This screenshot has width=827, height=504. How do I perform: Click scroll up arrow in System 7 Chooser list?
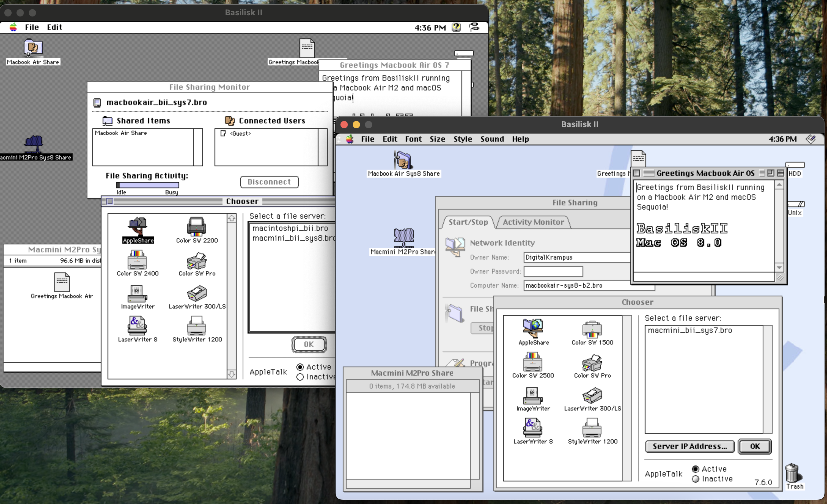tap(232, 219)
